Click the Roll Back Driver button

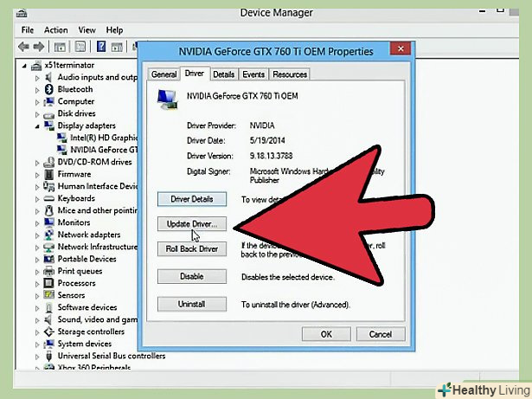192,249
